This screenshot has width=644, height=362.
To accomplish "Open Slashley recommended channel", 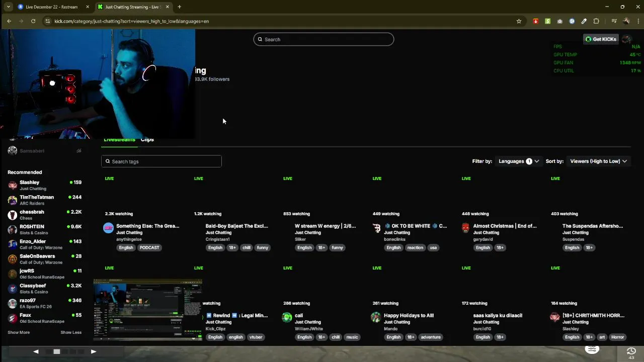I will pyautogui.click(x=44, y=185).
